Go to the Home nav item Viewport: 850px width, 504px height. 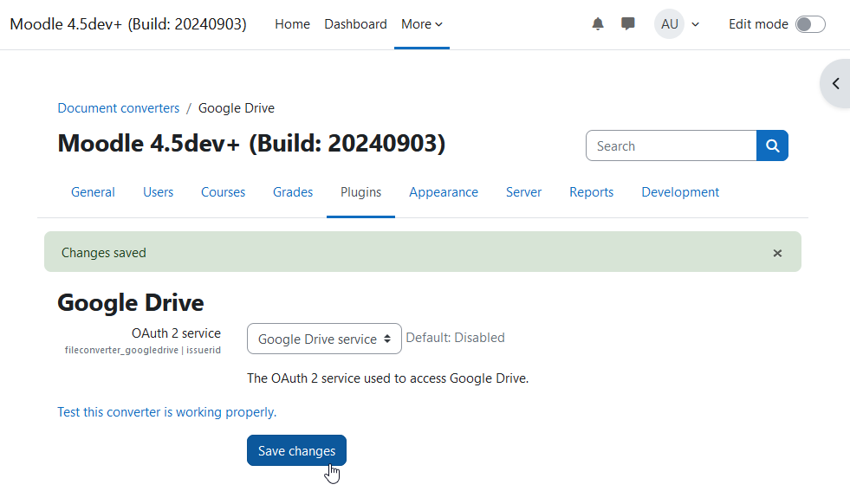(x=292, y=24)
